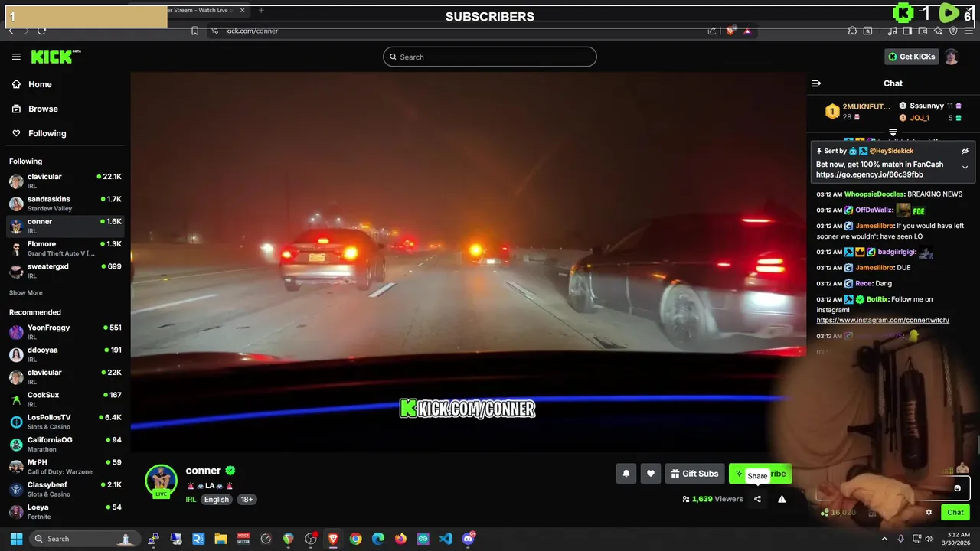
Task: Open LosPollosTV's recommended channel
Action: (x=65, y=422)
